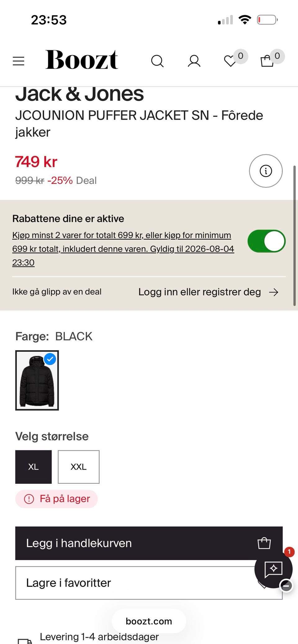Click the price info circle icon
The width and height of the screenshot is (298, 644).
coord(266,171)
